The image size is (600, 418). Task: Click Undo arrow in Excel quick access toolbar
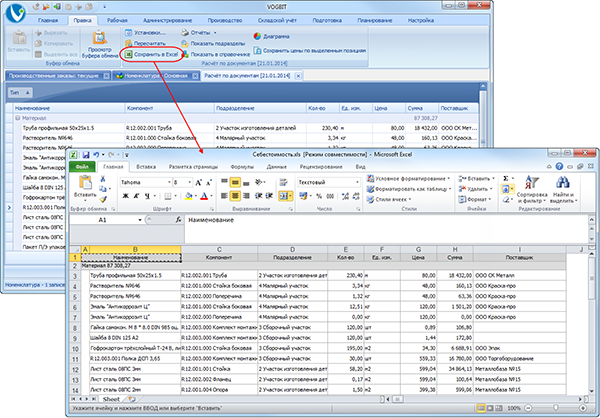pos(96,155)
